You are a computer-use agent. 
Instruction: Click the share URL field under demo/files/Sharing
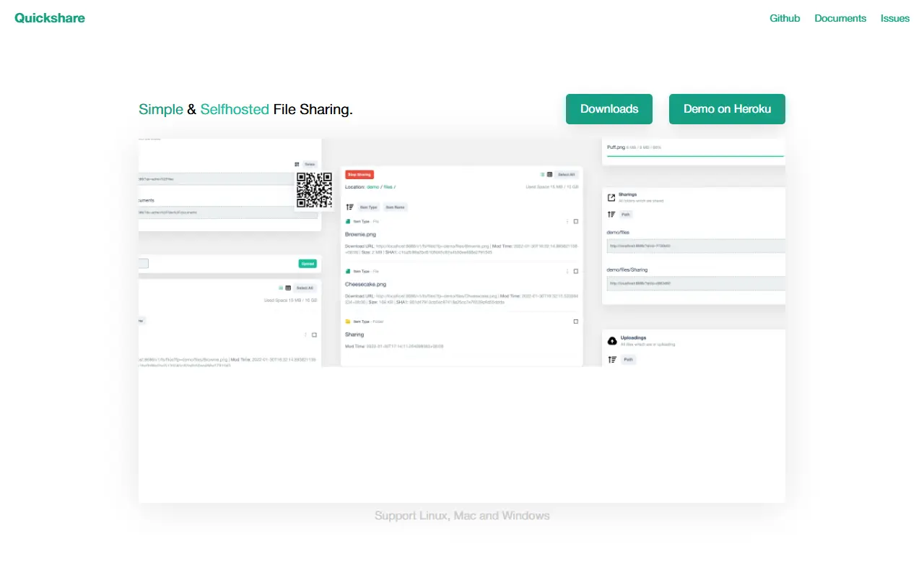[696, 283]
